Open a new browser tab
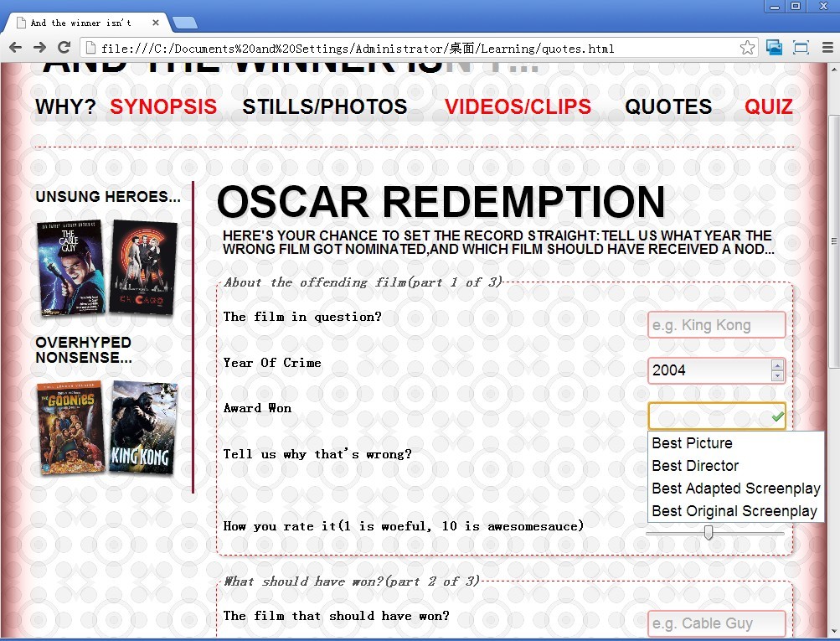The height and width of the screenshot is (641, 840). pyautogui.click(x=185, y=23)
